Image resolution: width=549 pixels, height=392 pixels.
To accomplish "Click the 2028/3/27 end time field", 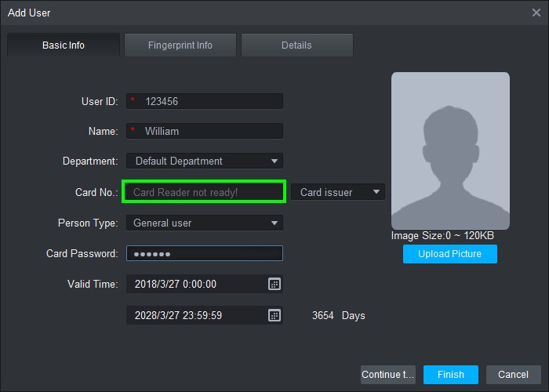I will 196,315.
